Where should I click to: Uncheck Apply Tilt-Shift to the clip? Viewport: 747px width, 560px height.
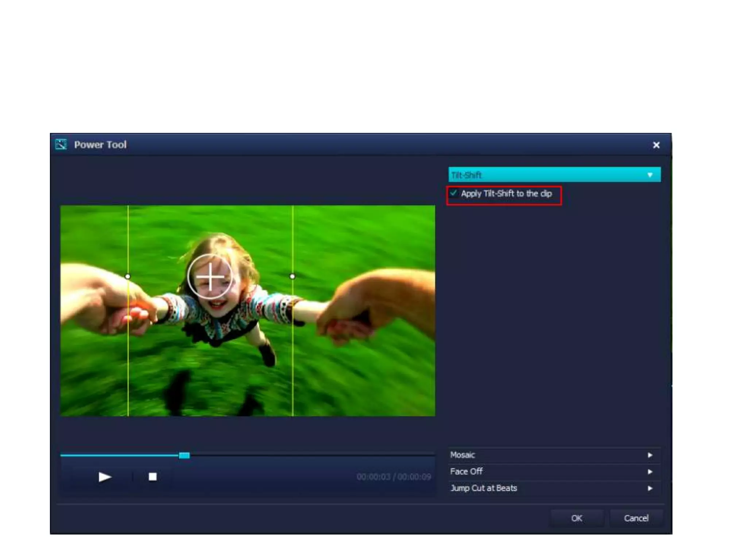453,193
